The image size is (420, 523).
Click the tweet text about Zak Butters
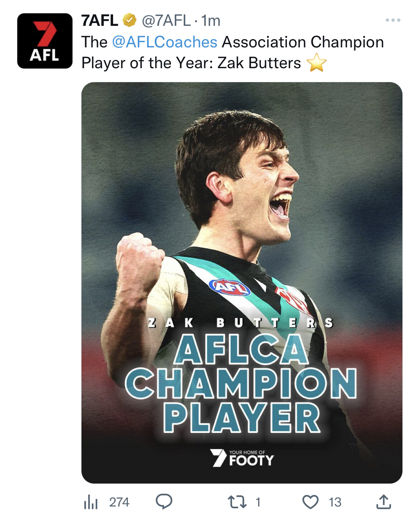233,52
